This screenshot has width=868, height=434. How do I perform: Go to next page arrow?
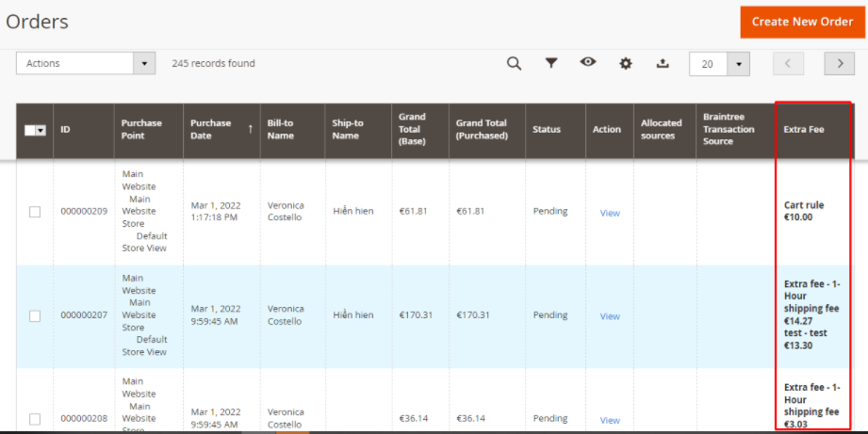pos(839,63)
